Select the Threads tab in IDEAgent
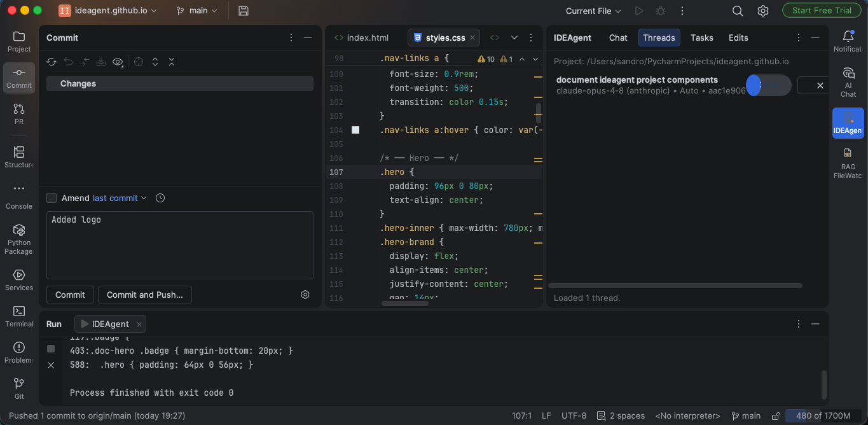This screenshot has width=868, height=425. click(x=659, y=38)
